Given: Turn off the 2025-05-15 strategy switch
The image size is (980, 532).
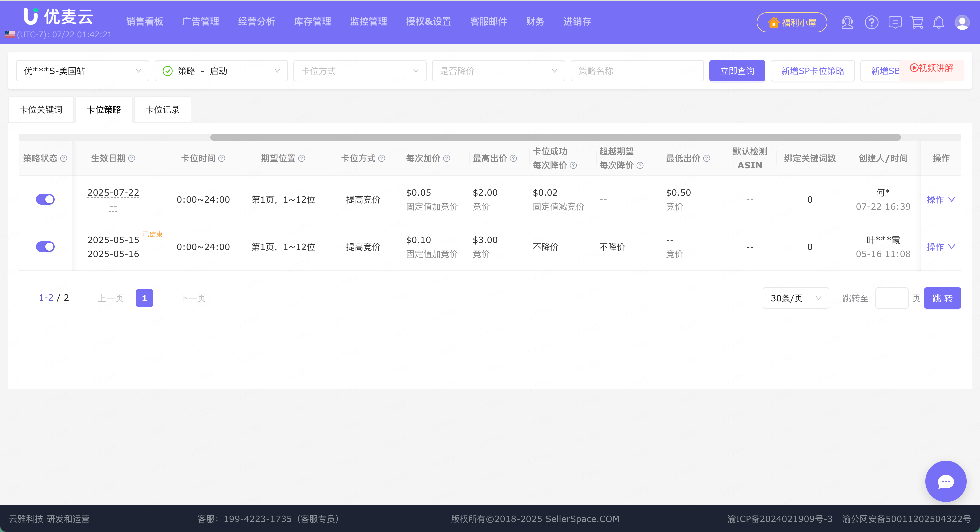Looking at the screenshot, I should pos(45,246).
